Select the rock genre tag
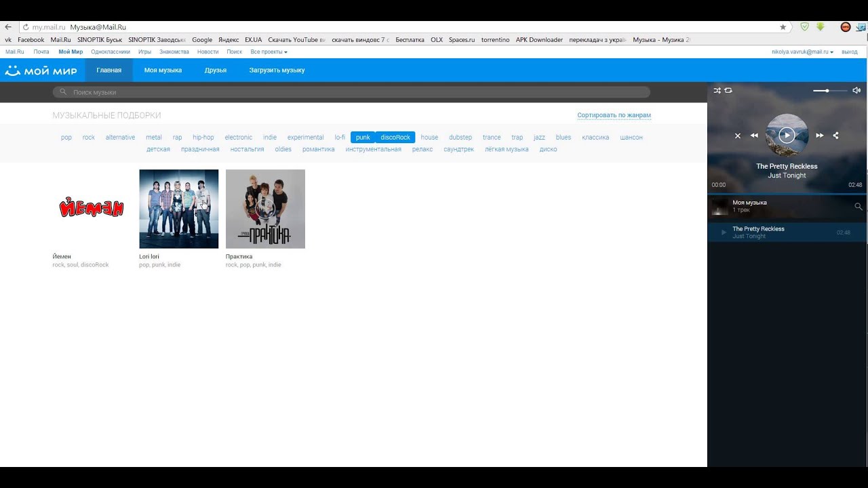The width and height of the screenshot is (868, 488). click(89, 138)
